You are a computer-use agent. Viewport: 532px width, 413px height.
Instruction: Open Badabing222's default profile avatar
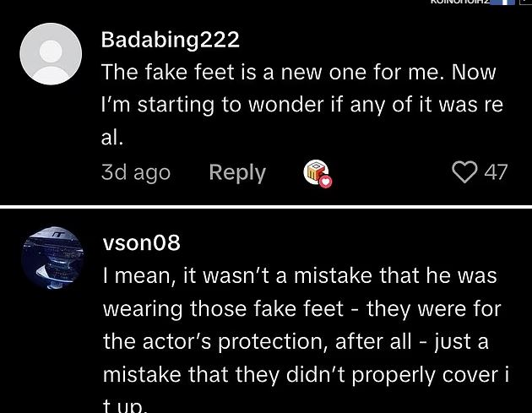(x=51, y=53)
